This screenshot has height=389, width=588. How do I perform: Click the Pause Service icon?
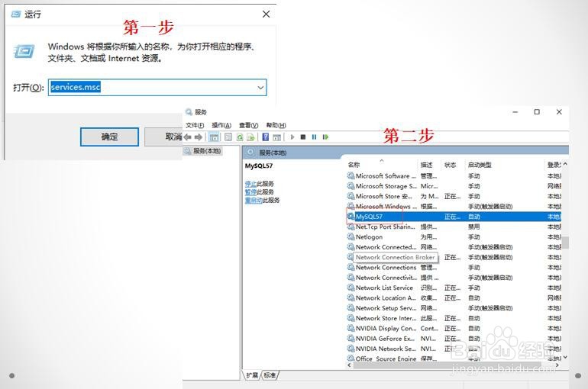[314, 137]
